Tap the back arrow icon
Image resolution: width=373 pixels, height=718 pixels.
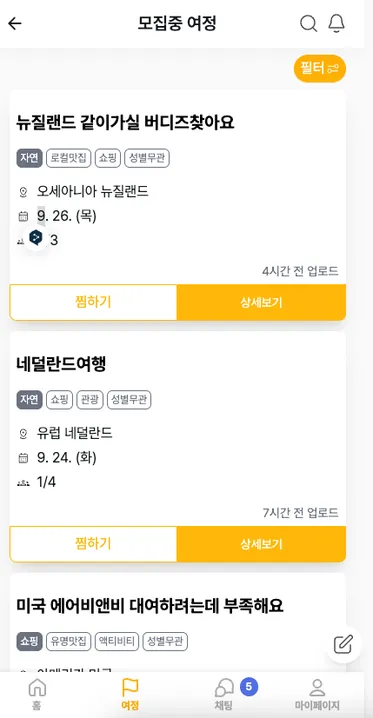tap(15, 23)
